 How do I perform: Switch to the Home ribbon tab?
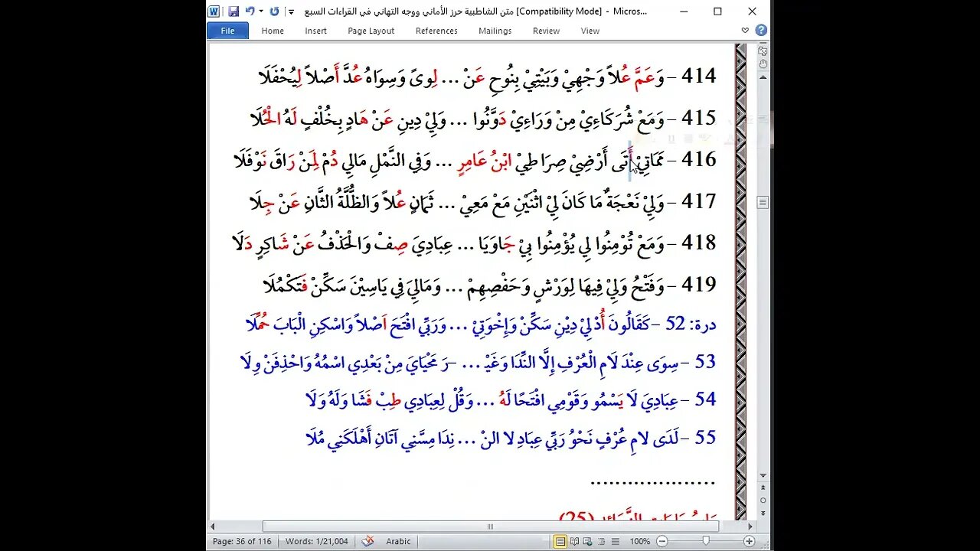273,31
